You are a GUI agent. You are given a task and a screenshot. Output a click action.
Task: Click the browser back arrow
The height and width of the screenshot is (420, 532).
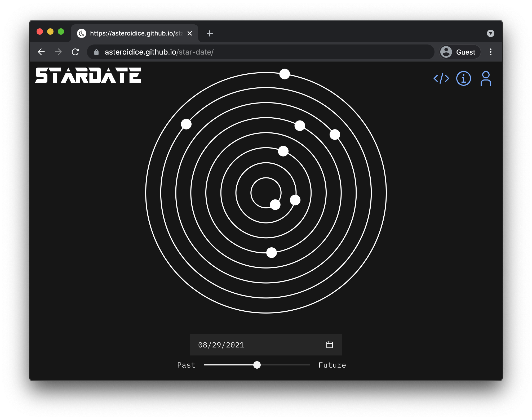[41, 52]
